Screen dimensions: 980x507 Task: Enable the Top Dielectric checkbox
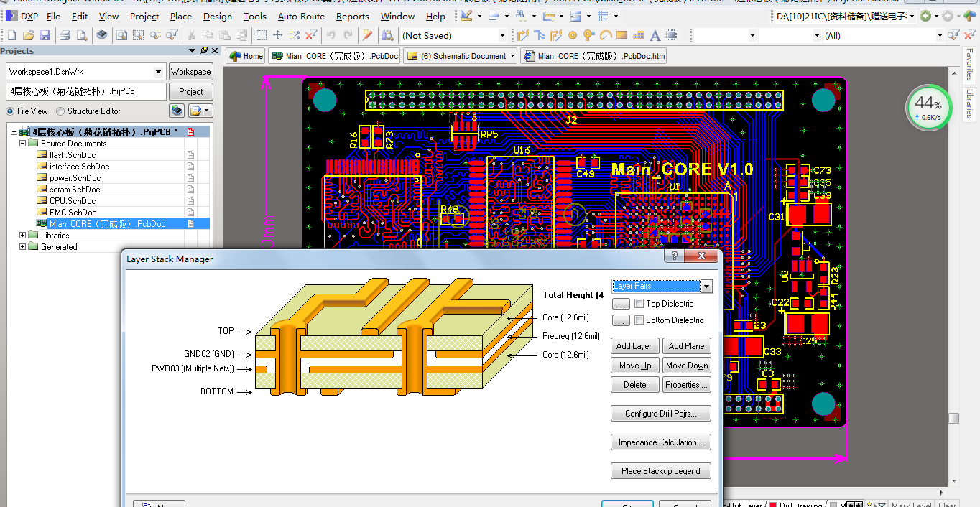[x=639, y=304]
